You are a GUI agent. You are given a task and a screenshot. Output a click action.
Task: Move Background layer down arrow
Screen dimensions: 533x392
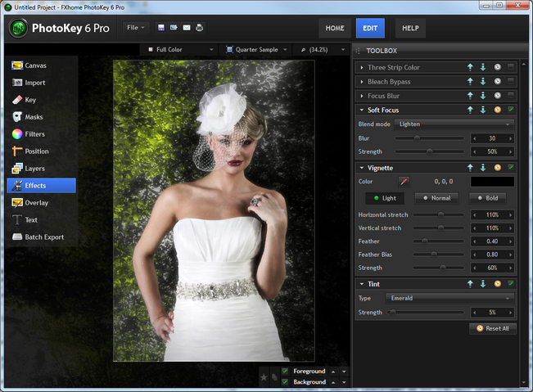tap(344, 382)
